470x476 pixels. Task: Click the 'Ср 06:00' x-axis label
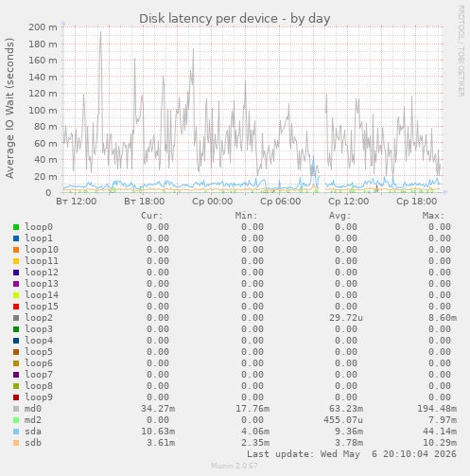(x=281, y=202)
